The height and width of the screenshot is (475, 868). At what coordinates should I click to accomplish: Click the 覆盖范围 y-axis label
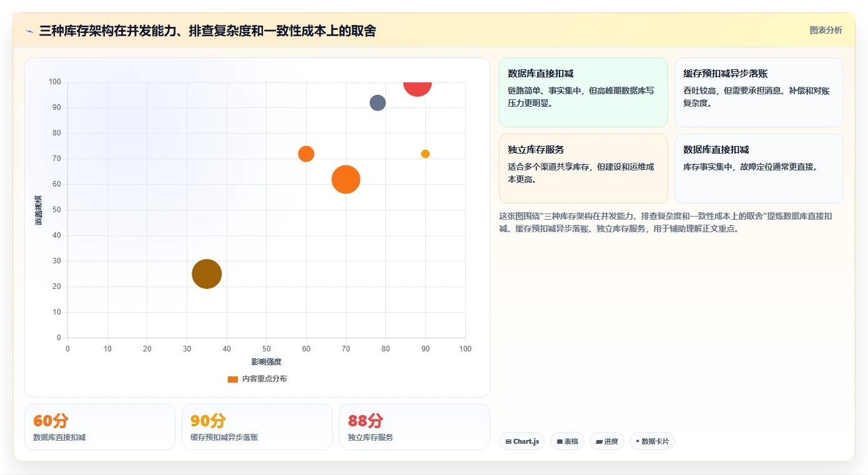pyautogui.click(x=39, y=210)
